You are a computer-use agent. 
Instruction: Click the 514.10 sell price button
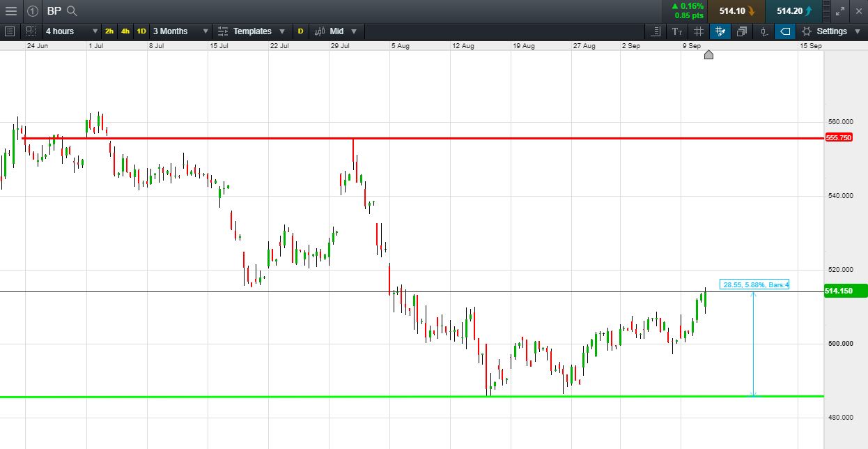[736, 10]
